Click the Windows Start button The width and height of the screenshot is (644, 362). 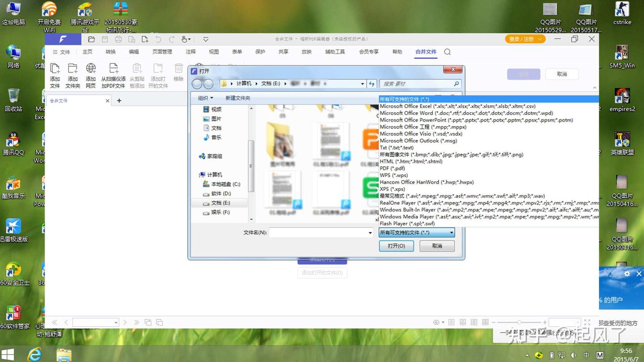pos(7,354)
